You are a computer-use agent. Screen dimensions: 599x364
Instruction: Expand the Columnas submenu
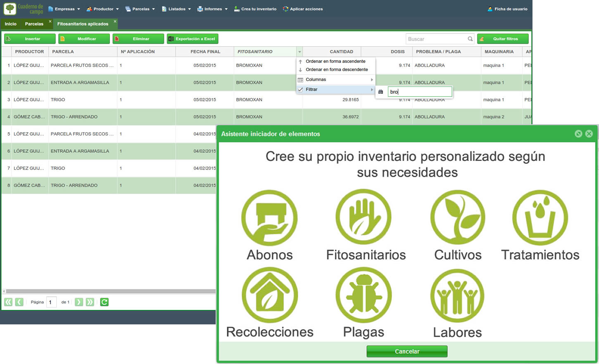pos(335,80)
